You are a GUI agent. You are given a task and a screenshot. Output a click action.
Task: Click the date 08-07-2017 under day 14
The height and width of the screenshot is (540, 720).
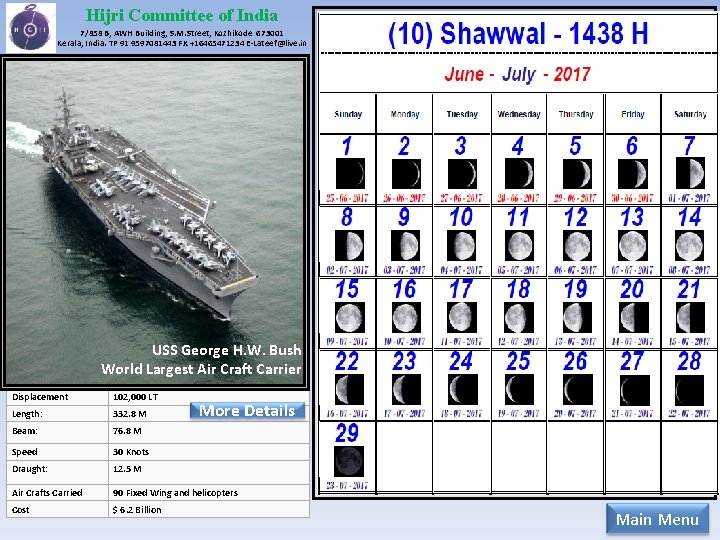(x=689, y=270)
